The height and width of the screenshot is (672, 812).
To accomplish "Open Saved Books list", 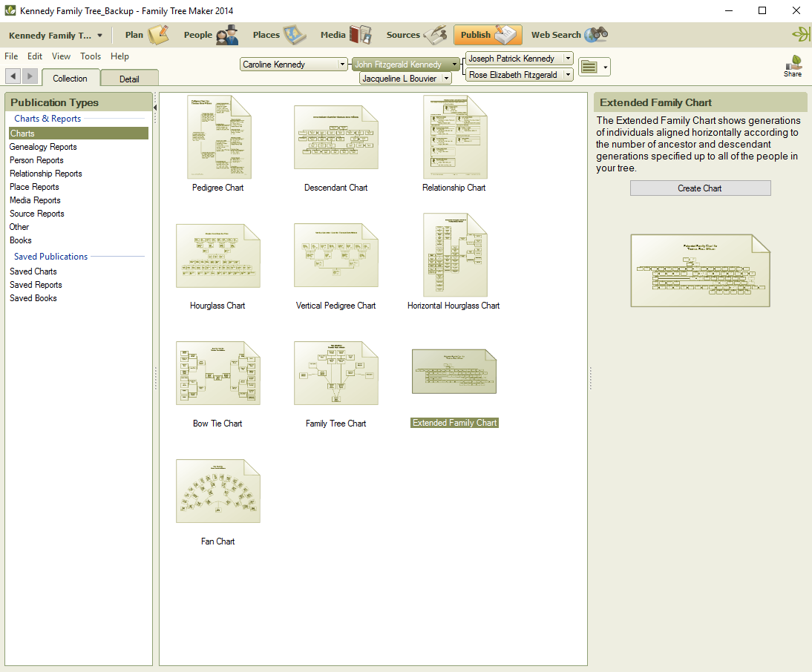I will (33, 298).
